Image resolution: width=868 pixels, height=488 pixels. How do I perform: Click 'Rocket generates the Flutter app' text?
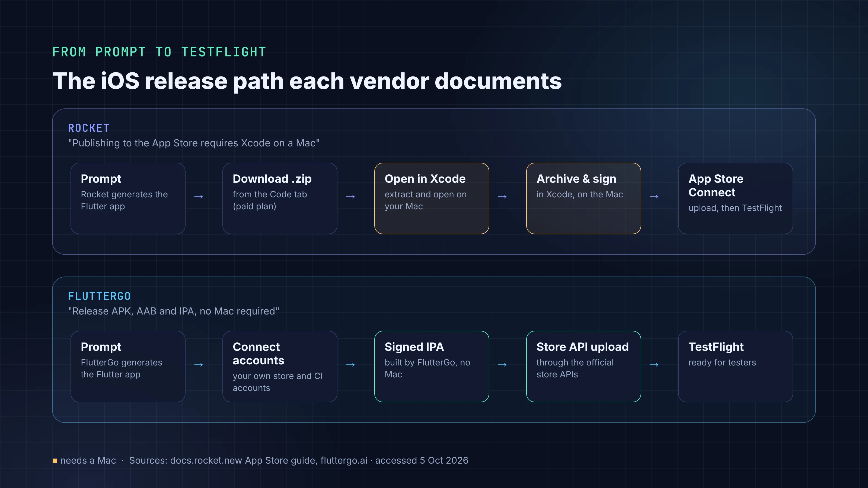(124, 200)
